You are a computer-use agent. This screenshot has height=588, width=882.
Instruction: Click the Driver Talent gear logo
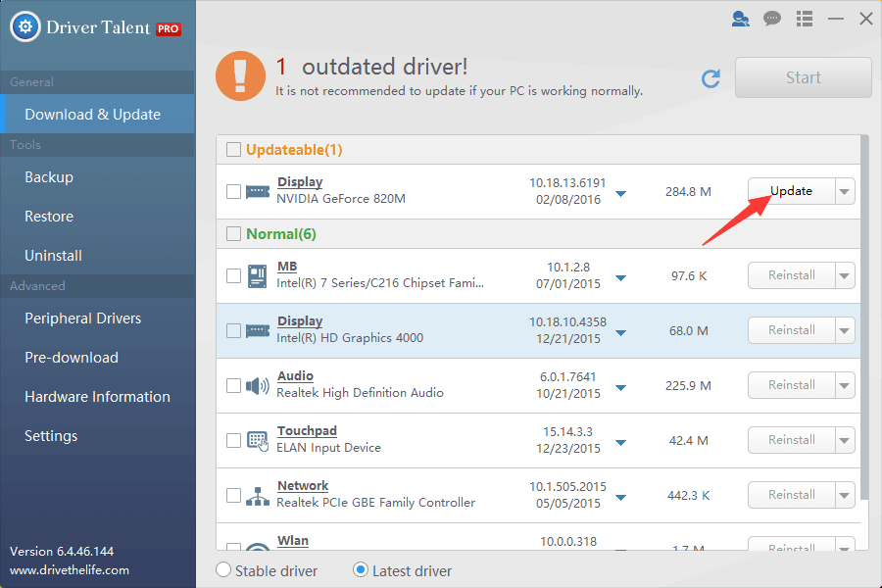(25, 26)
